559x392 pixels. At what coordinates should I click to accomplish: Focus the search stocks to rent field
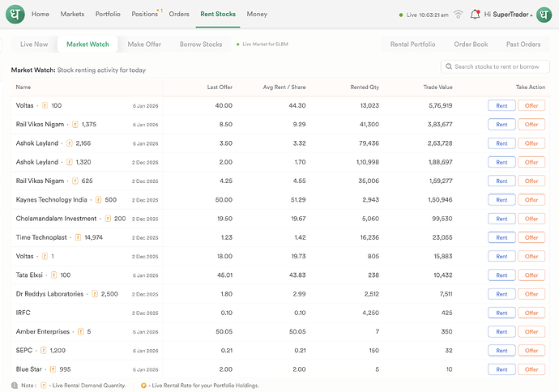497,66
